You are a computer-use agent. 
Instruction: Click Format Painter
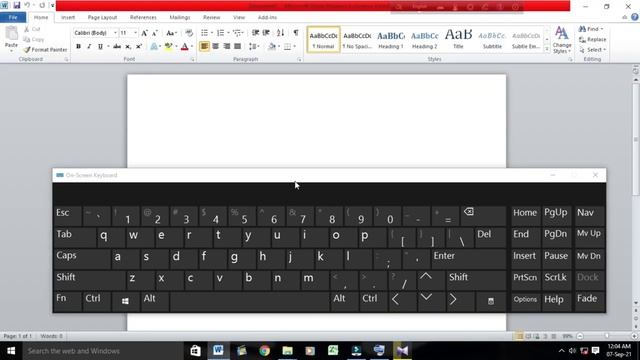click(45, 50)
